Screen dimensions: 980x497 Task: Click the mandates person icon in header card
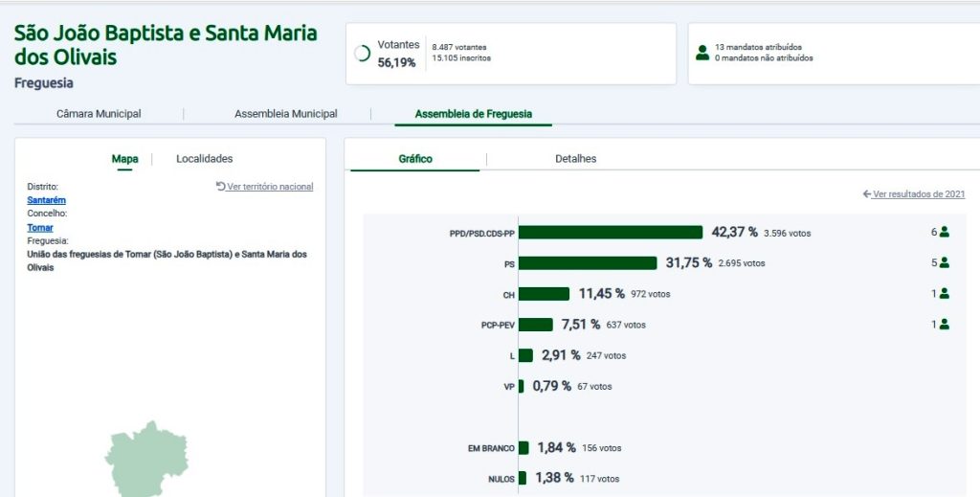coord(702,53)
